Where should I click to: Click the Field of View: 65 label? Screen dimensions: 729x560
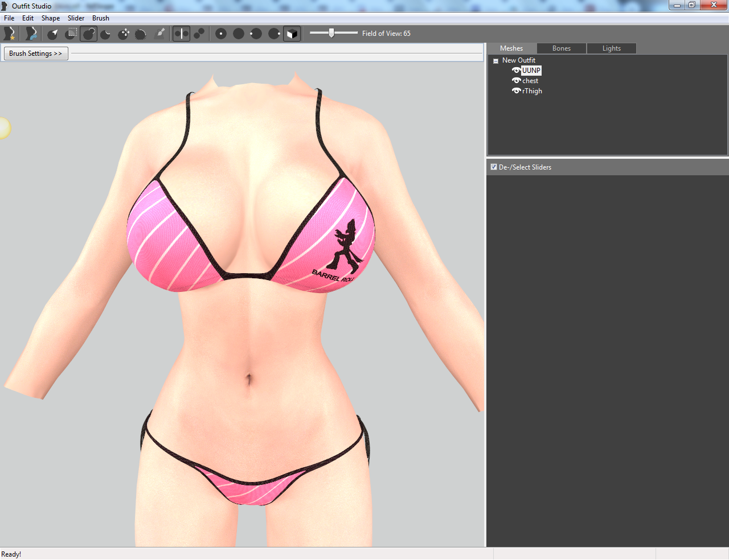tap(386, 34)
